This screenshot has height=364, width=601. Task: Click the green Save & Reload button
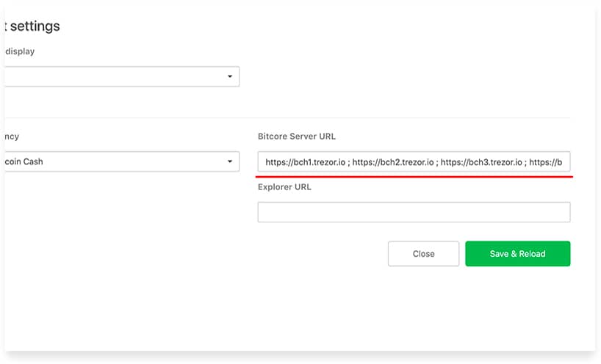coord(518,253)
